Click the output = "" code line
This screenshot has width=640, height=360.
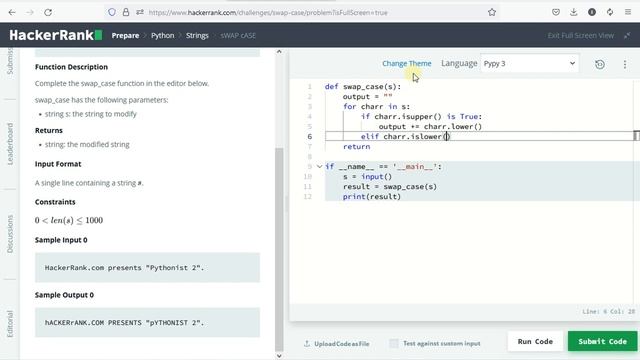pyautogui.click(x=367, y=97)
